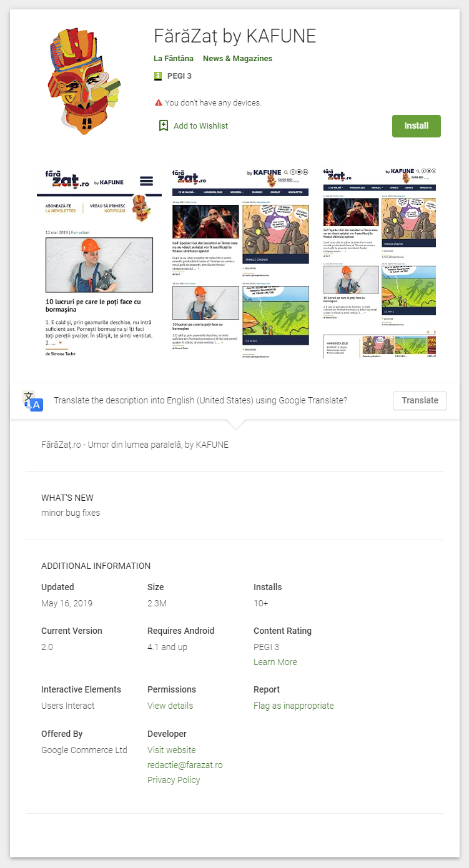Screen dimensions: 469x868
Task: Click the ADDITIONAL INFORMATION heading
Action: tap(96, 566)
